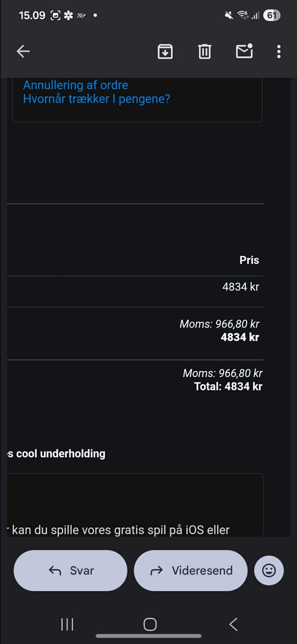Viewport: 297px width, 644px height.
Task: Add an emoji reaction
Action: coord(269,570)
